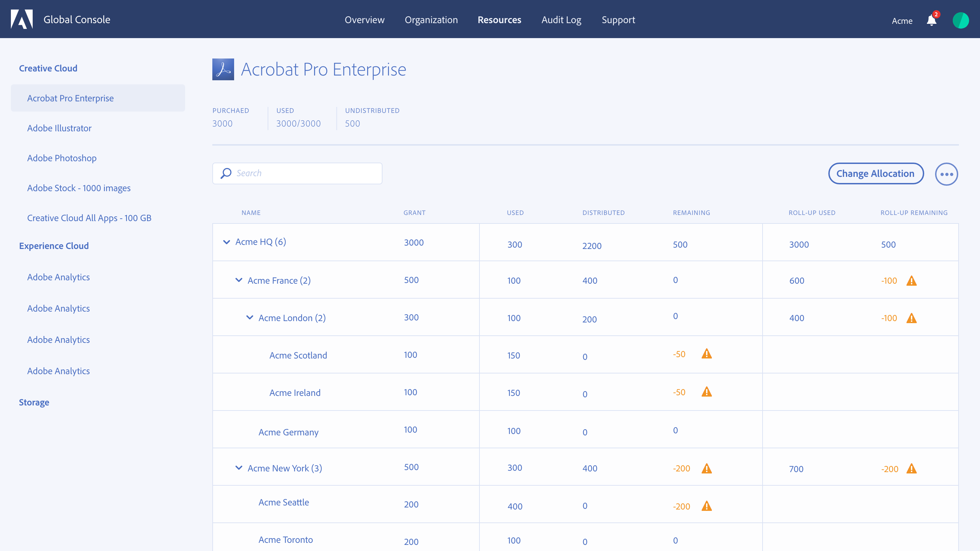The height and width of the screenshot is (551, 980).
Task: Click Remaining warning icon for Acme New York
Action: [x=706, y=468]
